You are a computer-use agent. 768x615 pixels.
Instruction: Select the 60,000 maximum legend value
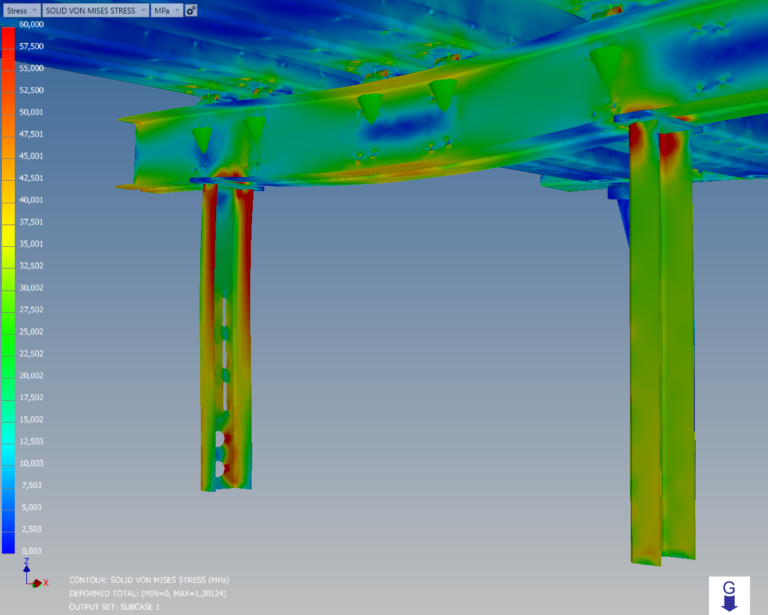31,24
